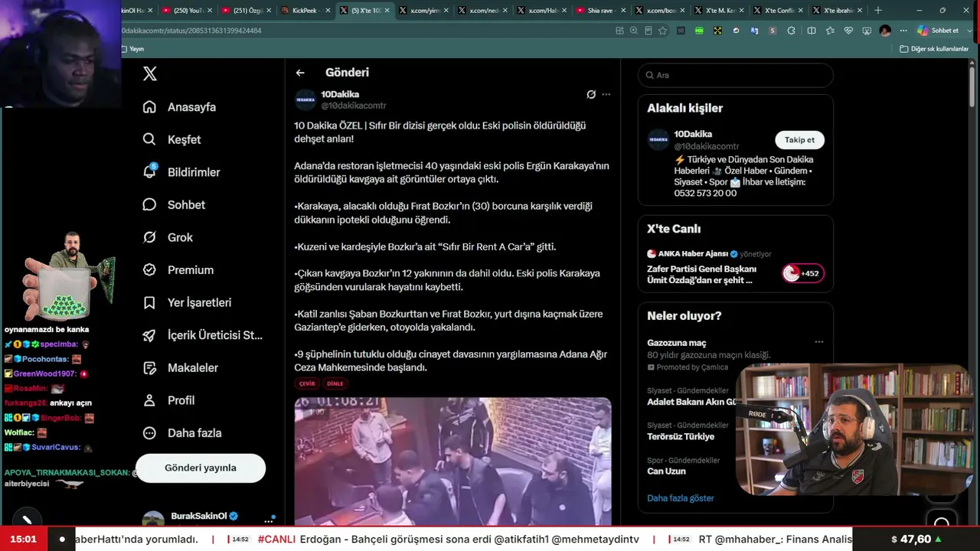Click the browser address bar URL
The height and width of the screenshot is (551, 980).
coord(191,31)
